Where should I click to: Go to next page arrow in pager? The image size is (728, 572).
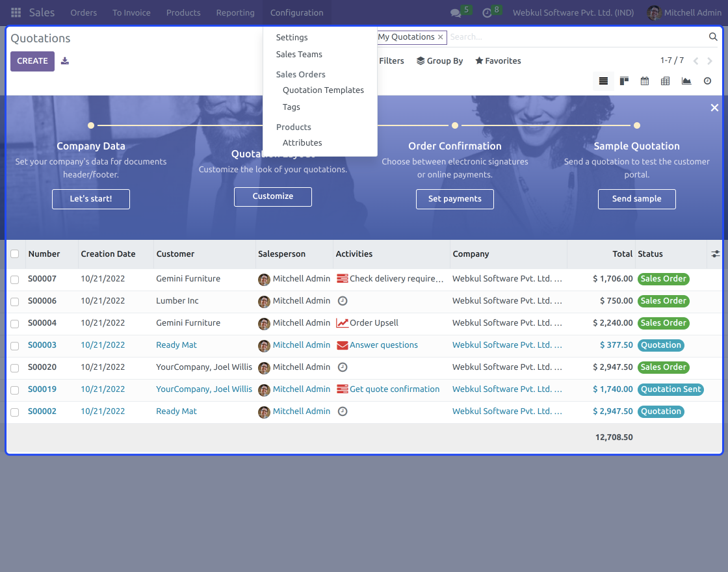[x=709, y=61]
